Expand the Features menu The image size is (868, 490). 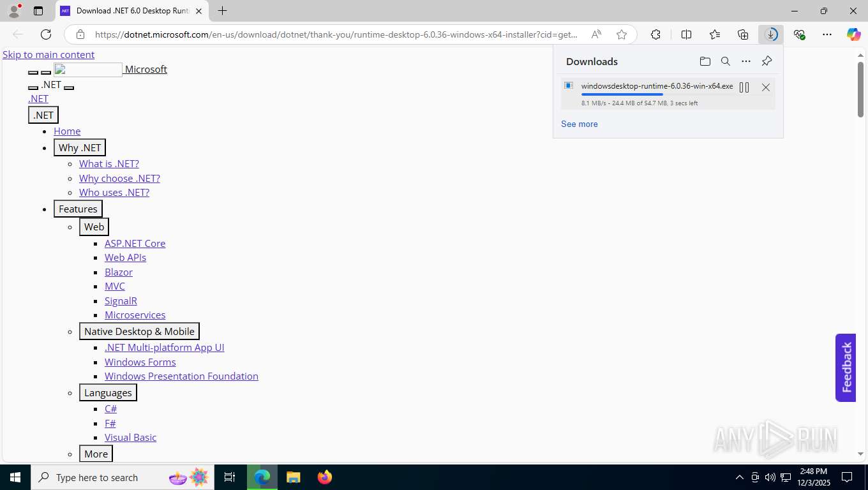click(x=78, y=209)
